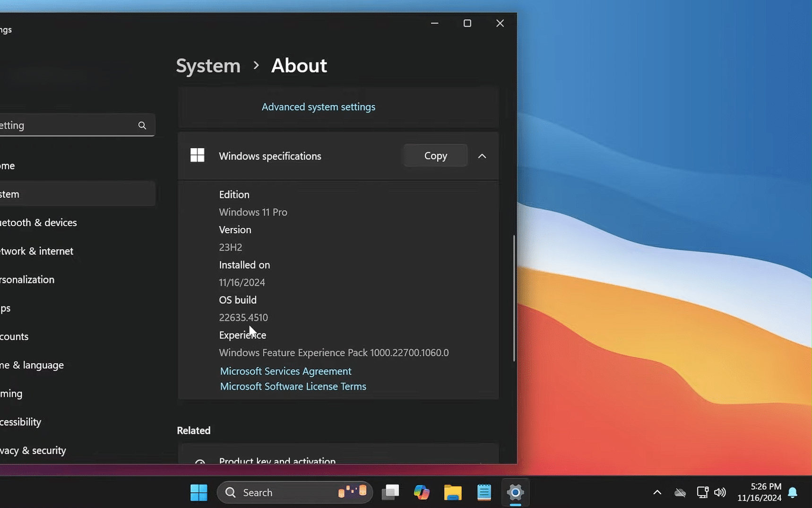Image resolution: width=812 pixels, height=508 pixels.
Task: Click the taskbar Search box
Action: click(x=294, y=492)
